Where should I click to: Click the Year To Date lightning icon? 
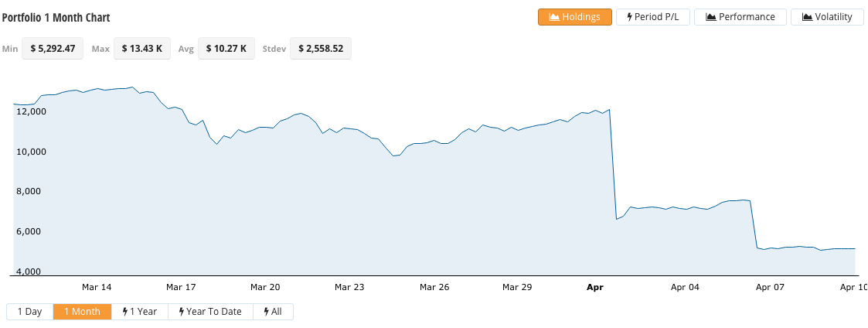(182, 312)
